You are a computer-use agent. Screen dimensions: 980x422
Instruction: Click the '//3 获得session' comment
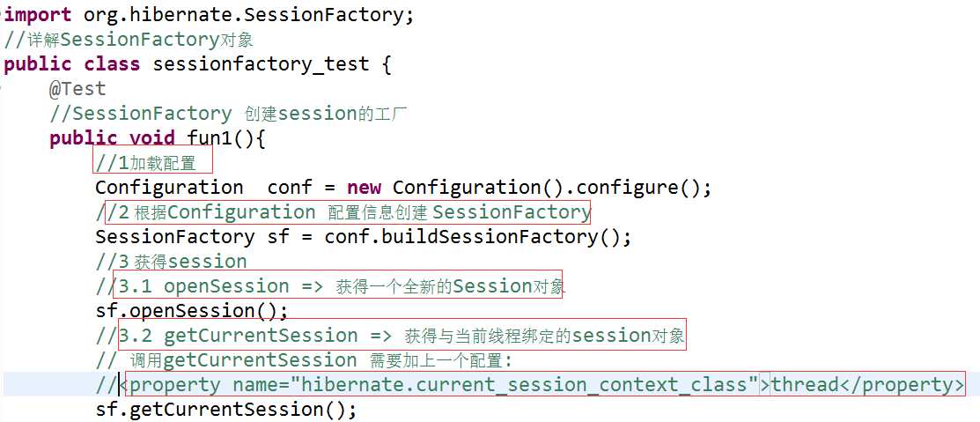pyautogui.click(x=171, y=262)
